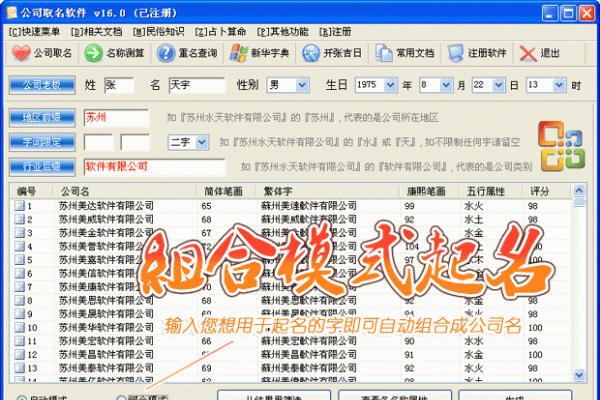Open the 注册 menu
The width and height of the screenshot is (600, 400).
point(335,31)
